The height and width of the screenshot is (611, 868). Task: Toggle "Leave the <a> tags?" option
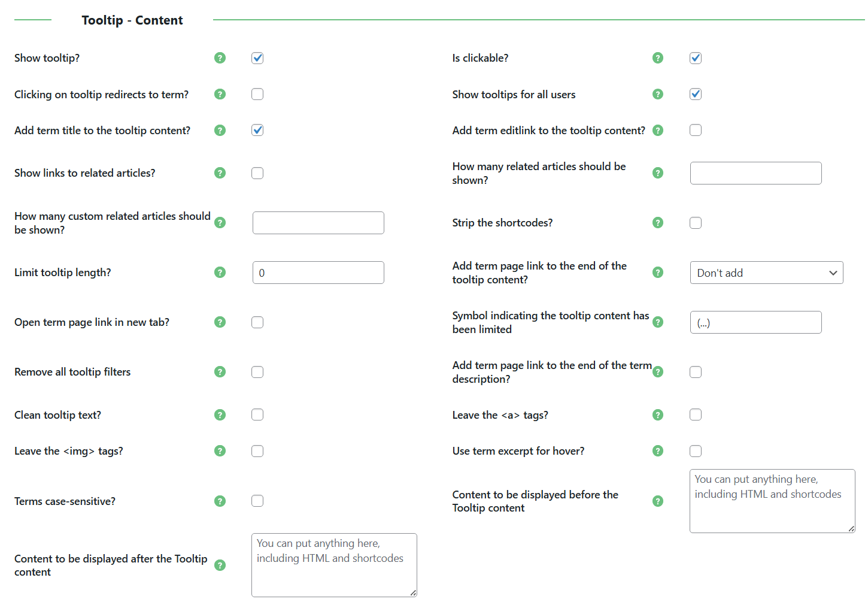695,415
